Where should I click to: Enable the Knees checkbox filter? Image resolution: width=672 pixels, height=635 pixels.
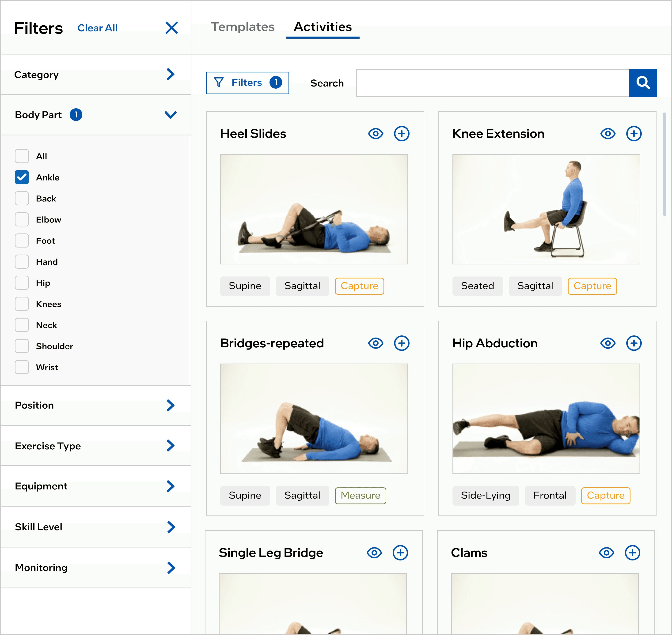[22, 304]
